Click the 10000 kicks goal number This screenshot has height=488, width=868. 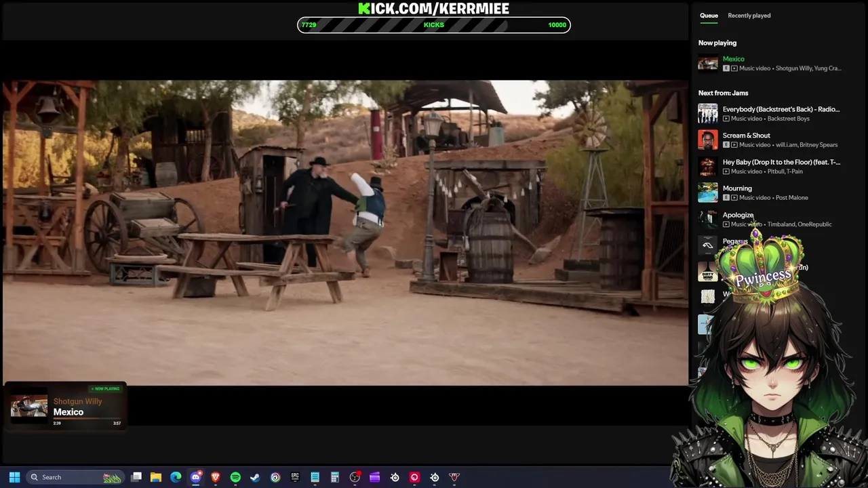click(x=557, y=25)
